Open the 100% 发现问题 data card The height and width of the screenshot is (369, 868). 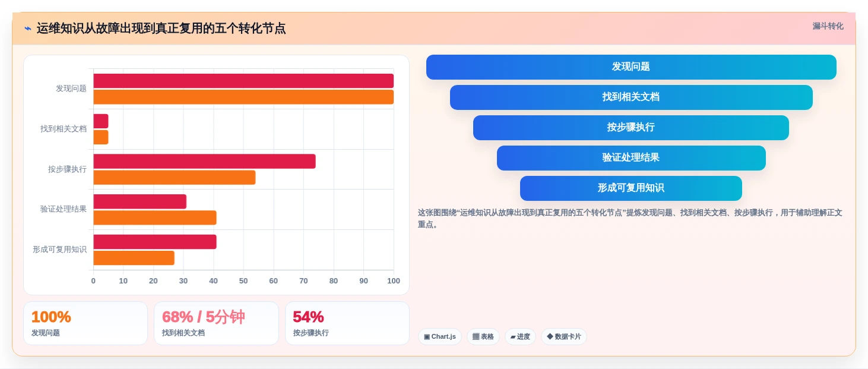point(85,323)
